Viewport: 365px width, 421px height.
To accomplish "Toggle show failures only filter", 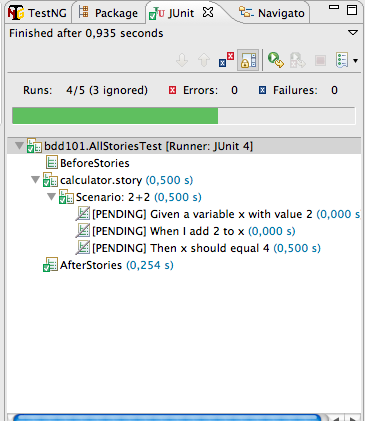I will pyautogui.click(x=226, y=60).
